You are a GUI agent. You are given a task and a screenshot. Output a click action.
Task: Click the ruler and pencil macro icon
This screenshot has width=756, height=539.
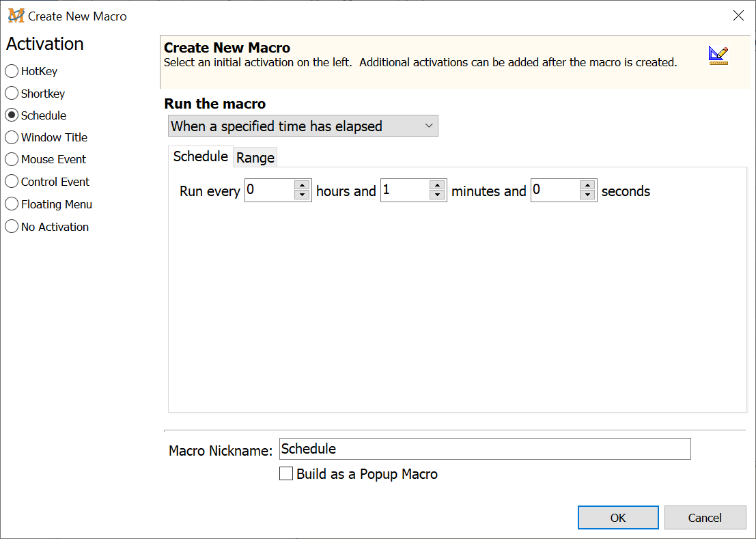(718, 55)
